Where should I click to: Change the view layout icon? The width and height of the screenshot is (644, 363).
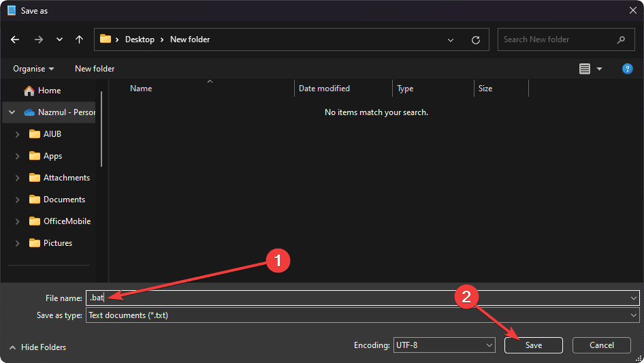(585, 69)
